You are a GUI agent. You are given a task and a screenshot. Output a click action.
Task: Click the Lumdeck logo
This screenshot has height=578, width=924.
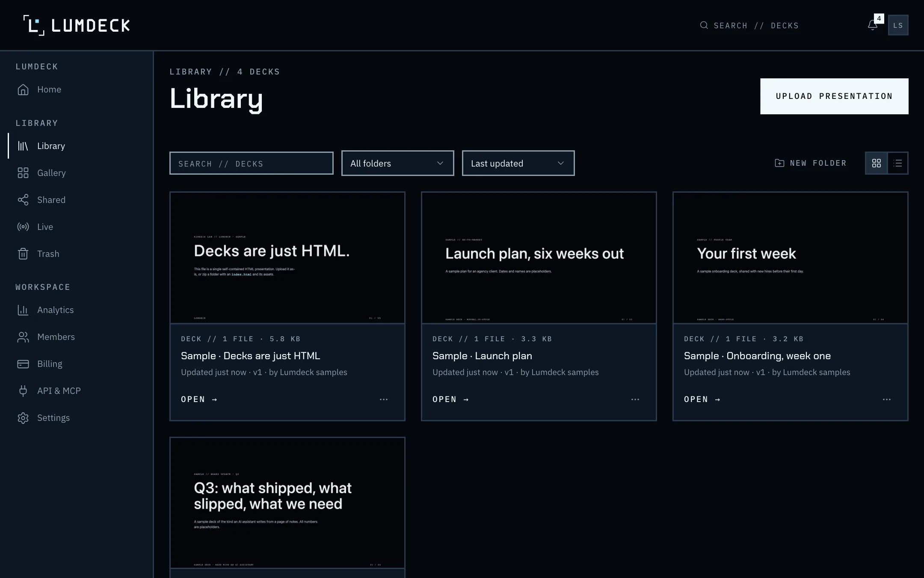77,25
